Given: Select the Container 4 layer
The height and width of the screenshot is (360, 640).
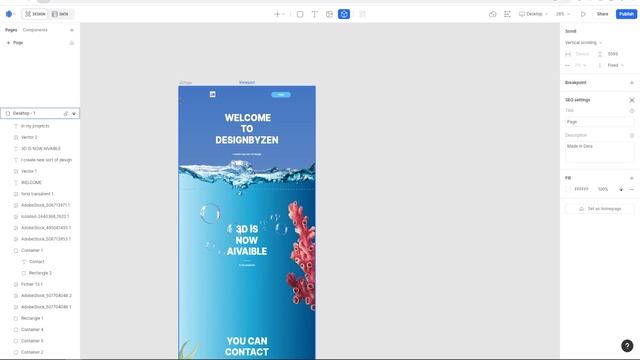Looking at the screenshot, I should (32, 329).
